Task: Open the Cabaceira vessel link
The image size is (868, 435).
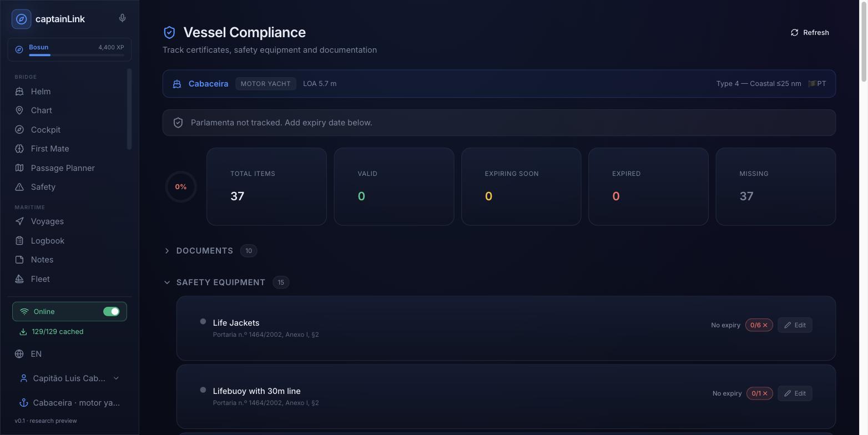Action: 208,84
